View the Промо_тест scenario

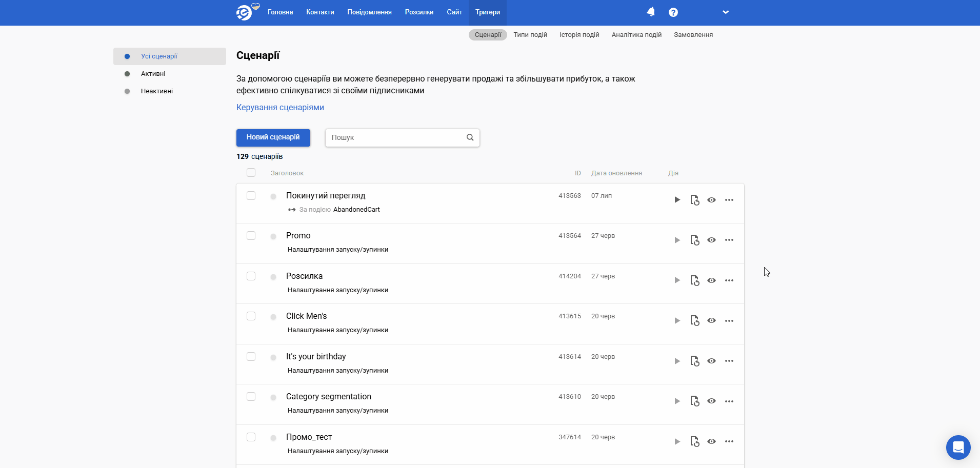point(711,441)
